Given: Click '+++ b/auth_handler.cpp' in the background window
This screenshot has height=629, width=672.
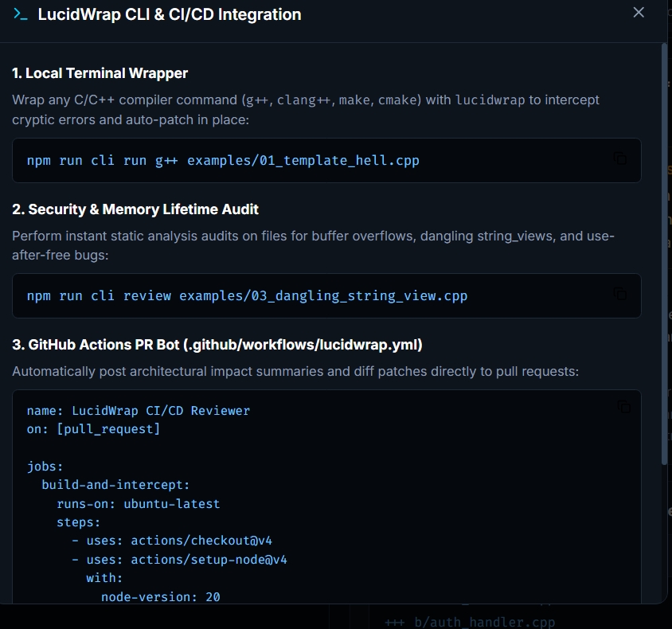Looking at the screenshot, I should pyautogui.click(x=470, y=622).
